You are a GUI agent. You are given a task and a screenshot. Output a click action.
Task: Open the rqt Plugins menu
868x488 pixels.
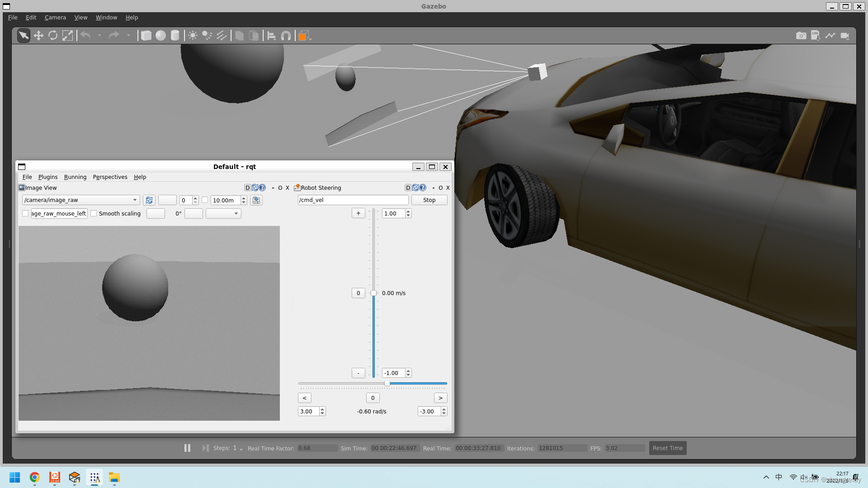(48, 177)
